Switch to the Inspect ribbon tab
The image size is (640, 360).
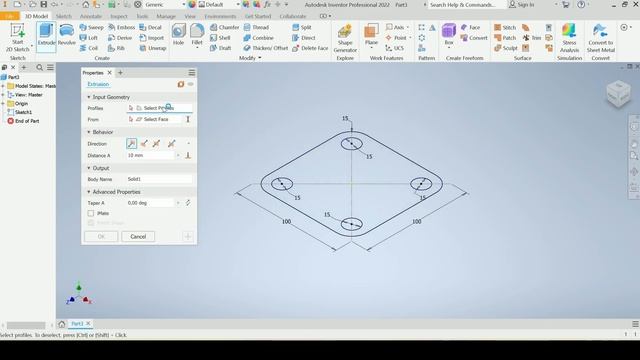[119, 16]
